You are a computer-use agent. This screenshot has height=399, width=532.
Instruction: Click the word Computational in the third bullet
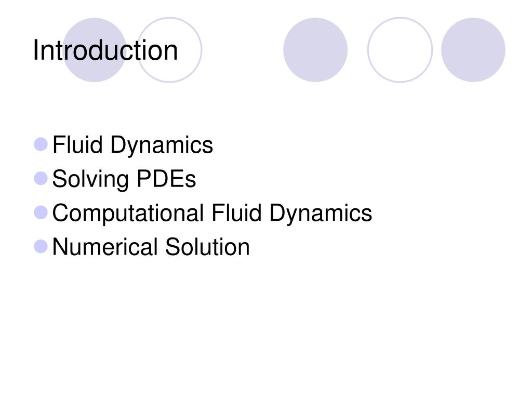128,214
